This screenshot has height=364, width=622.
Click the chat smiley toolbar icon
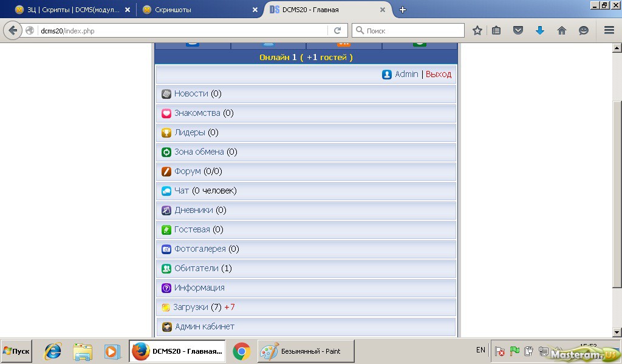(584, 30)
